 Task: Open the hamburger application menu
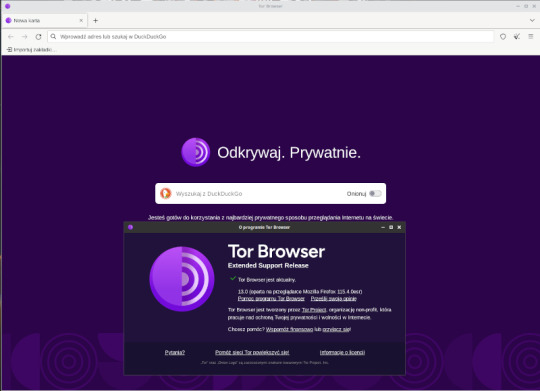(x=531, y=37)
